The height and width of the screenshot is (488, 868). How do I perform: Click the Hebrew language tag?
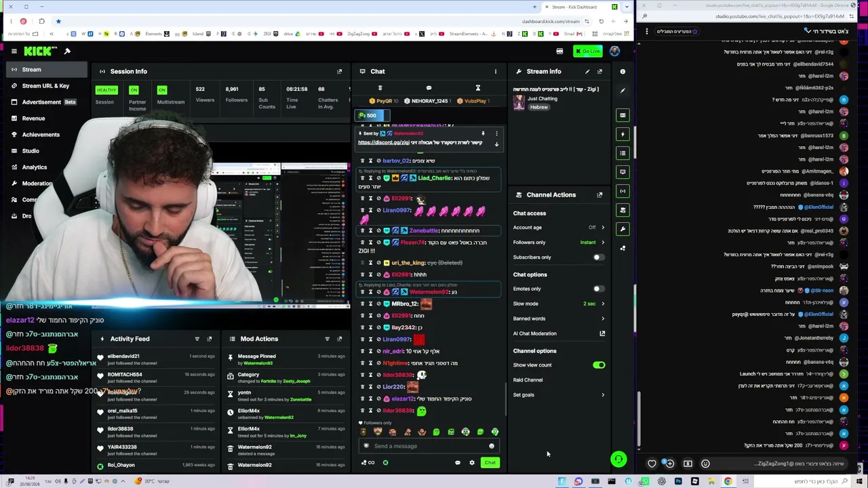[x=539, y=107]
